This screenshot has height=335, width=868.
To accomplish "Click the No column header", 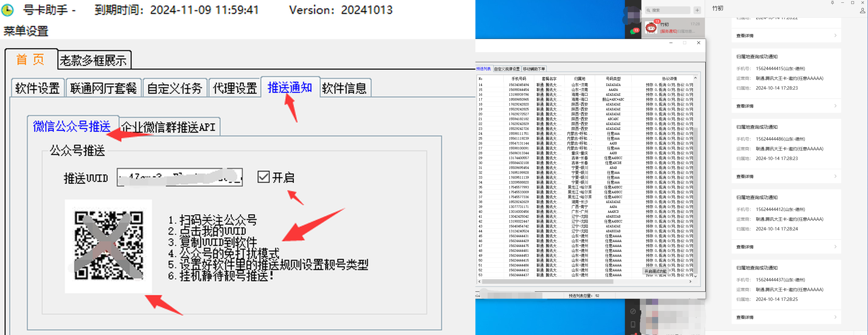I will point(490,79).
